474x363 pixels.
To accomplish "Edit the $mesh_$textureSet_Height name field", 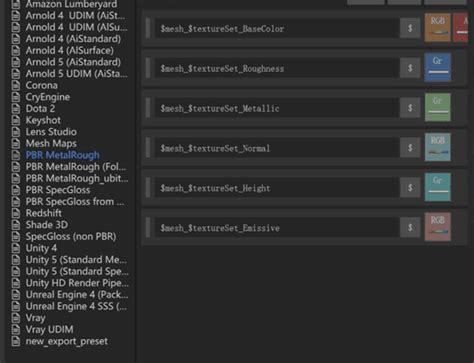I will (x=277, y=188).
